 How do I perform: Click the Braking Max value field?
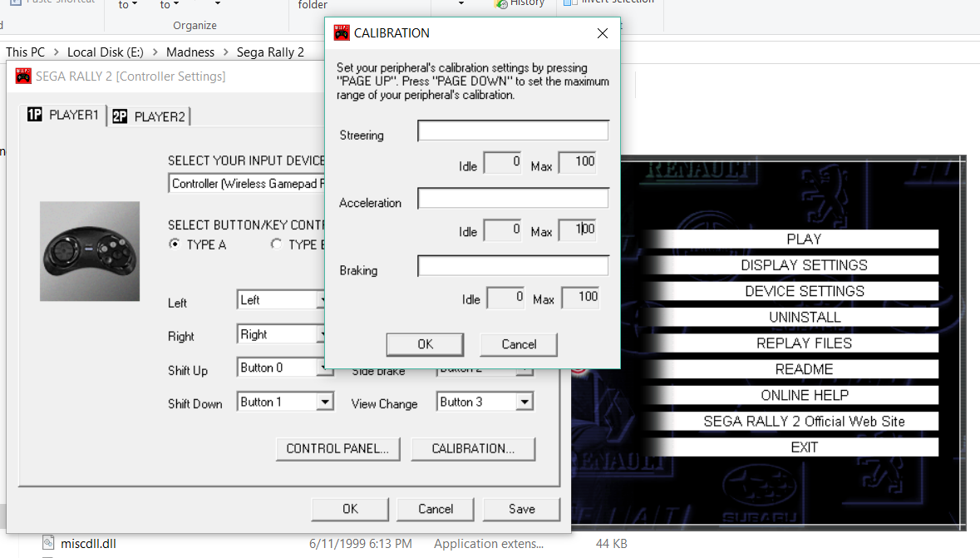[x=581, y=297]
